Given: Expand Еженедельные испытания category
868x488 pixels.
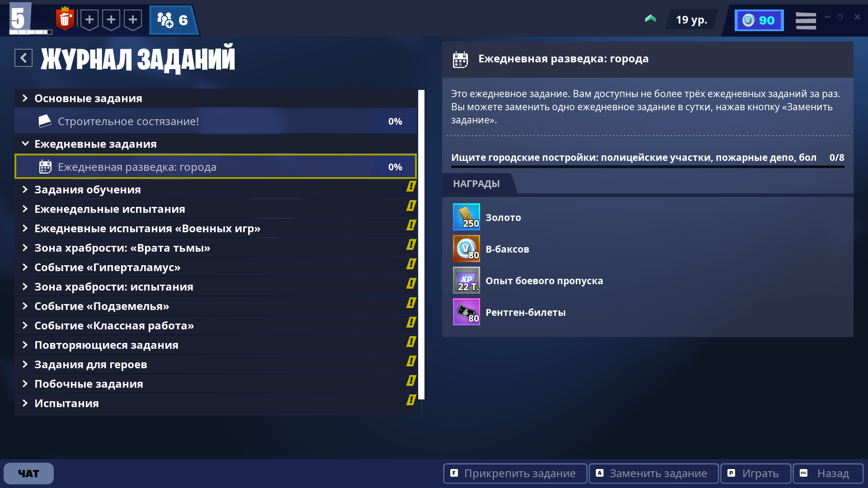Looking at the screenshot, I should [216, 209].
